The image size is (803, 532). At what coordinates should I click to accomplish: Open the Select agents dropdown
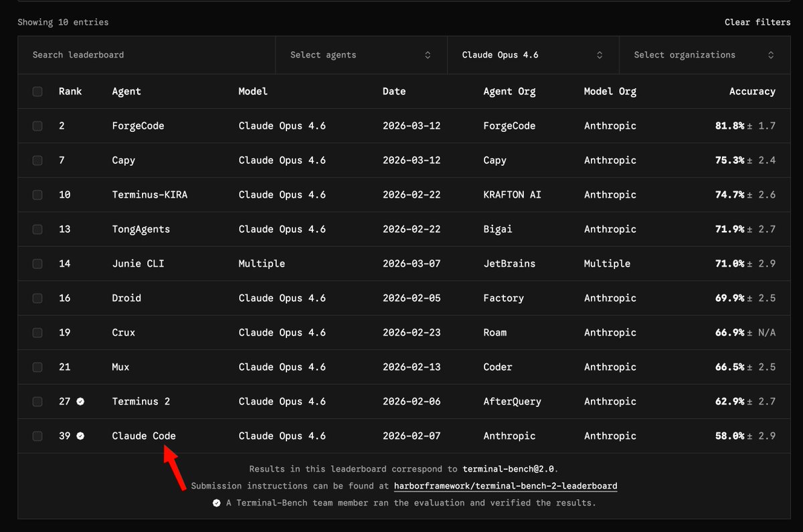click(361, 55)
